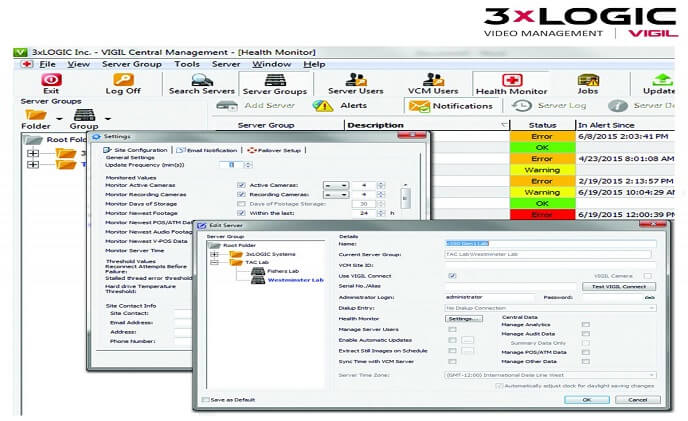Select the Fishers Lab server icon

258,271
